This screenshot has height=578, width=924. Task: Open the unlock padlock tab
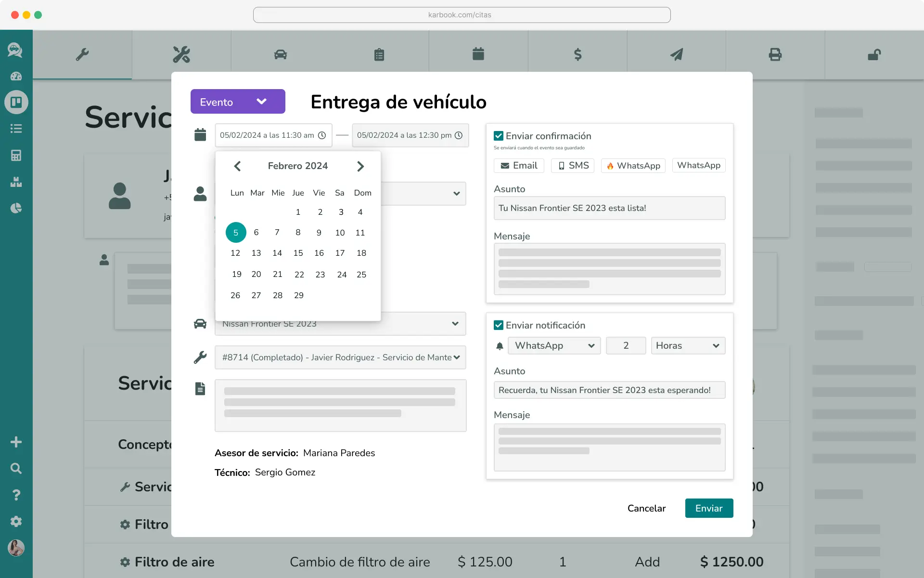874,54
